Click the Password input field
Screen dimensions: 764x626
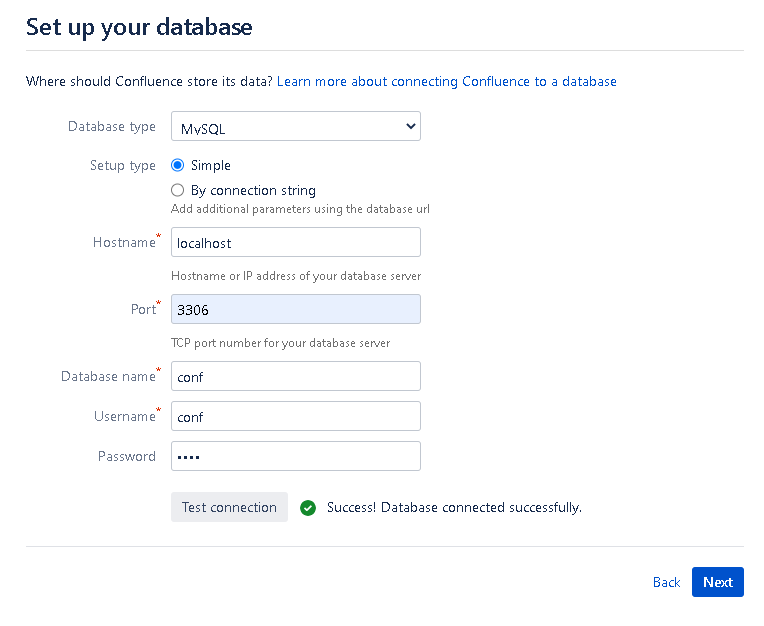click(x=295, y=456)
